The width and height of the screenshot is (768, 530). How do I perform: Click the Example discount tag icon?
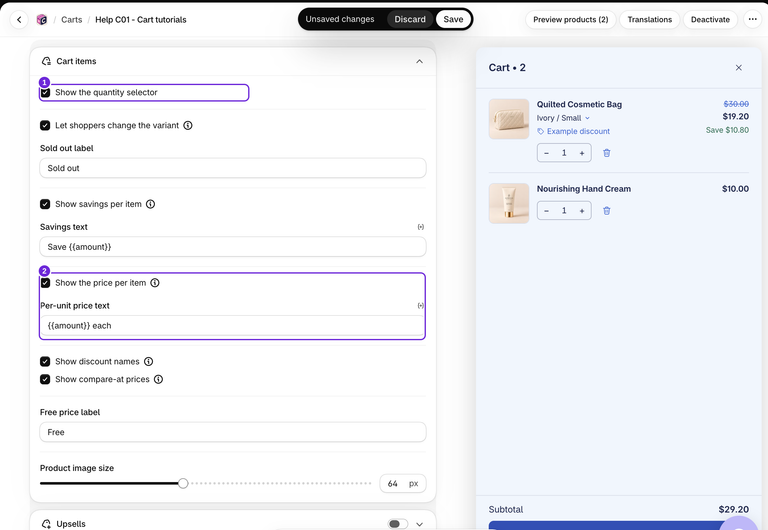(x=541, y=131)
